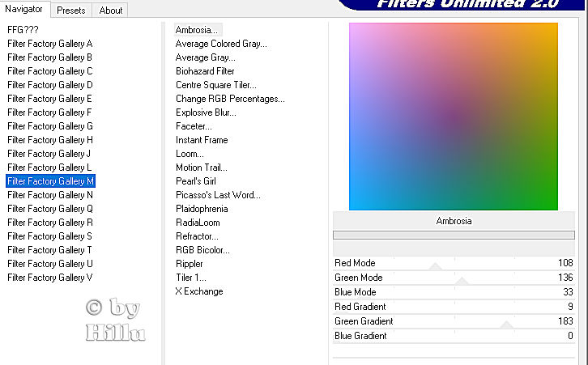This screenshot has height=365, width=588.
Task: Choose the Plaidophrenia filter
Action: [202, 209]
